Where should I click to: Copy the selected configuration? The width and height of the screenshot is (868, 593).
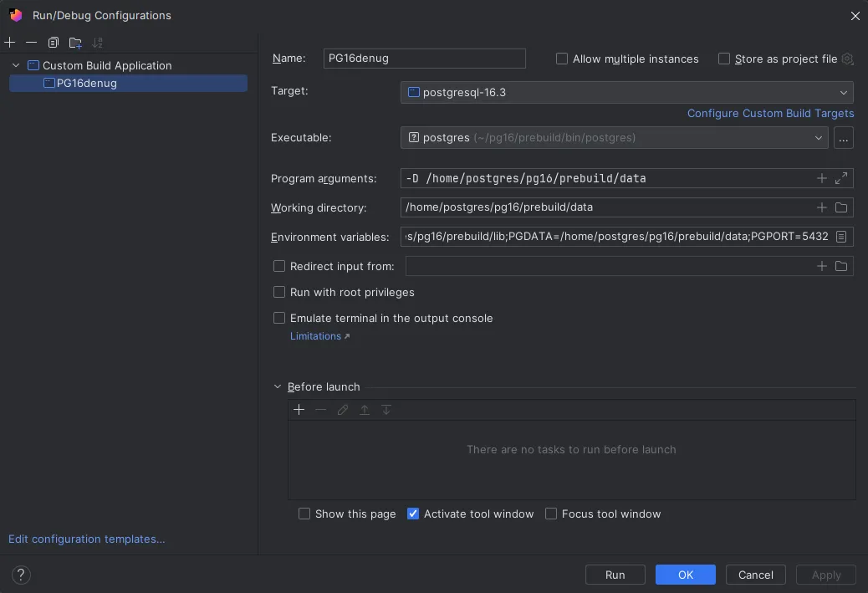pos(54,43)
